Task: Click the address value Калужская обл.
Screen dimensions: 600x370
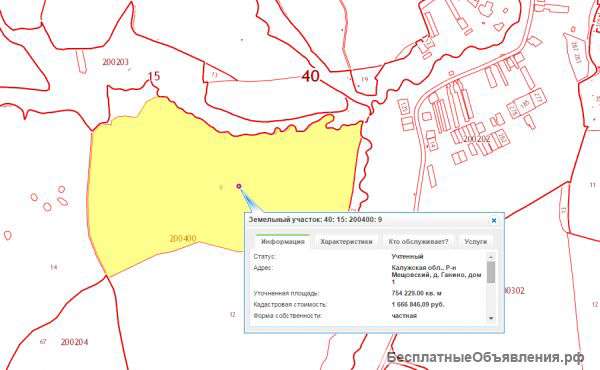Action: [x=436, y=274]
